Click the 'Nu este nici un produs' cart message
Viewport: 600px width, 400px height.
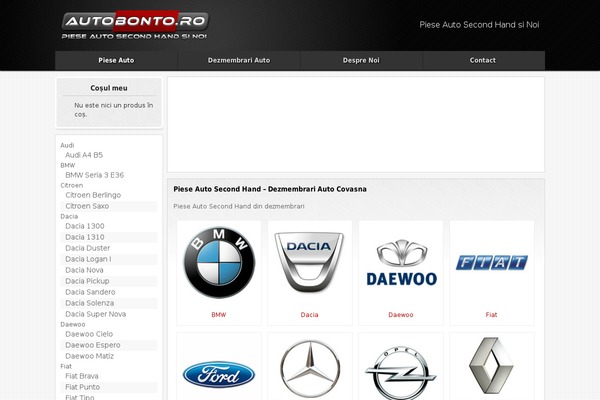pos(114,110)
